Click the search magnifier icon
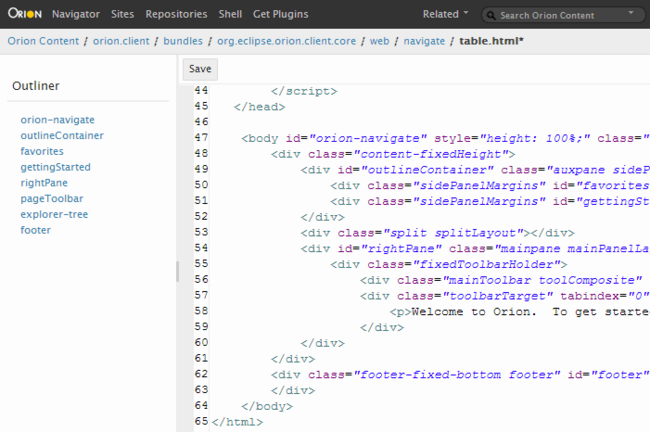This screenshot has width=650, height=432. pos(491,15)
